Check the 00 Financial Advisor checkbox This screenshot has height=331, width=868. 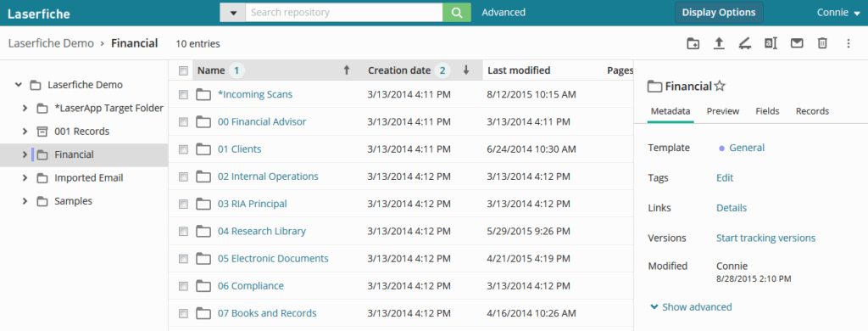(183, 122)
